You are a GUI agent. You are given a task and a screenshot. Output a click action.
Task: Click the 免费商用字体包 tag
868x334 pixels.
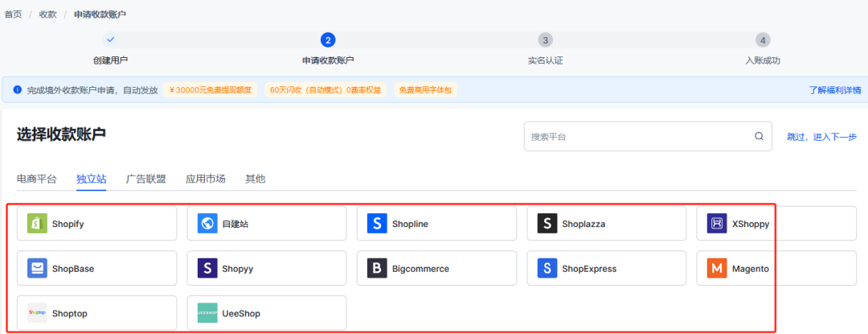[426, 89]
